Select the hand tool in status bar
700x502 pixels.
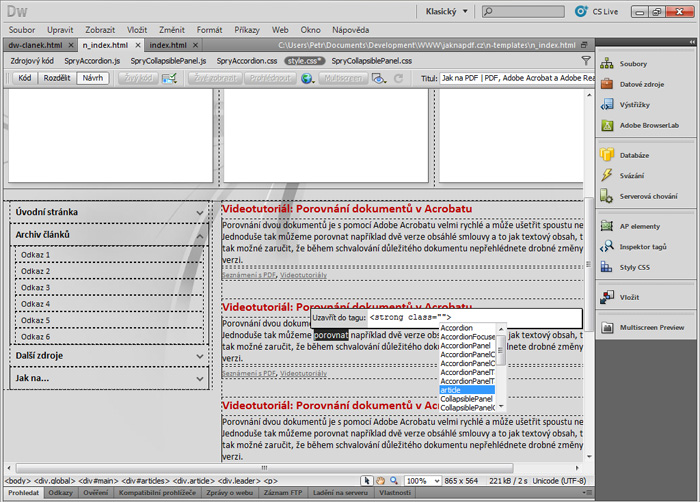pos(380,481)
